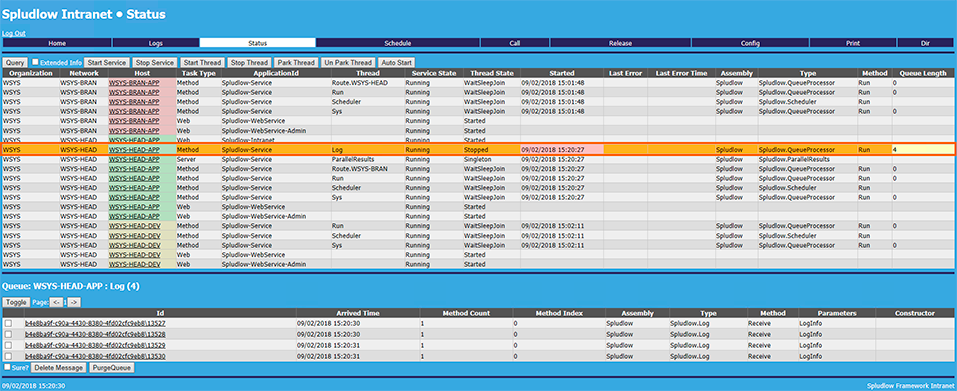Viewport: 957px width, 391px height.
Task: Click the ApplicationId column header
Action: point(275,73)
